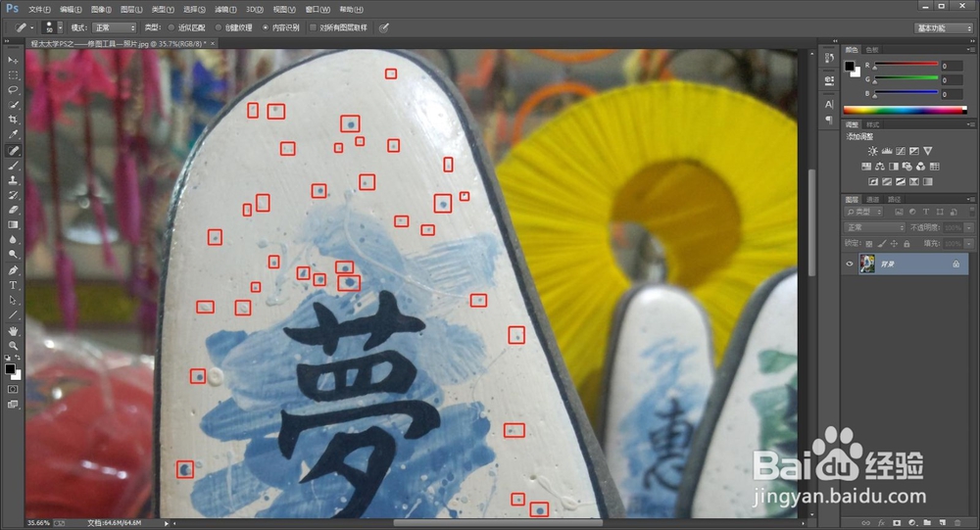The width and height of the screenshot is (980, 530).
Task: Open 图像(I) menu
Action: click(x=101, y=10)
